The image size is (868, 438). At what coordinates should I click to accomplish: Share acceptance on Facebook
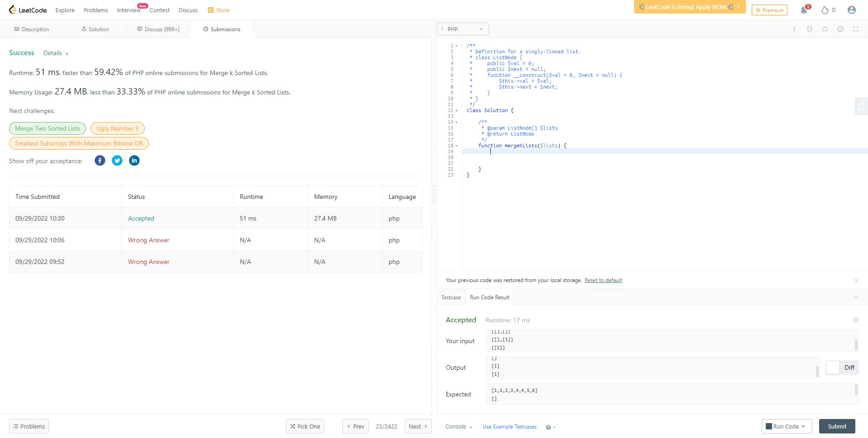[x=100, y=160]
